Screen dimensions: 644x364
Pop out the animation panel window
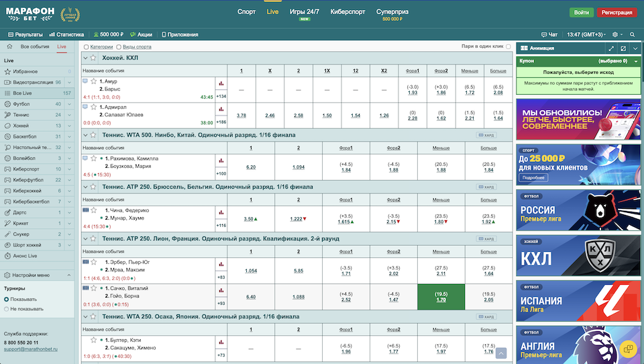pyautogui.click(x=623, y=48)
